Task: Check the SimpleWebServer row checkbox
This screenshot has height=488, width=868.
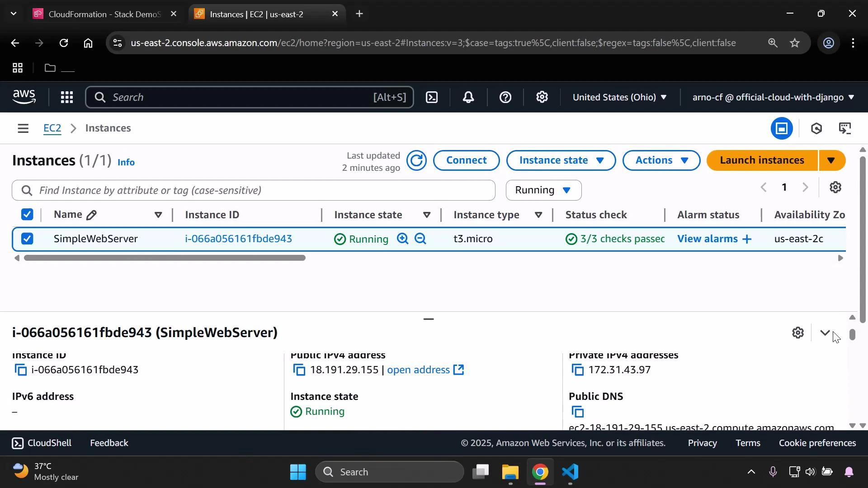Action: [x=27, y=239]
